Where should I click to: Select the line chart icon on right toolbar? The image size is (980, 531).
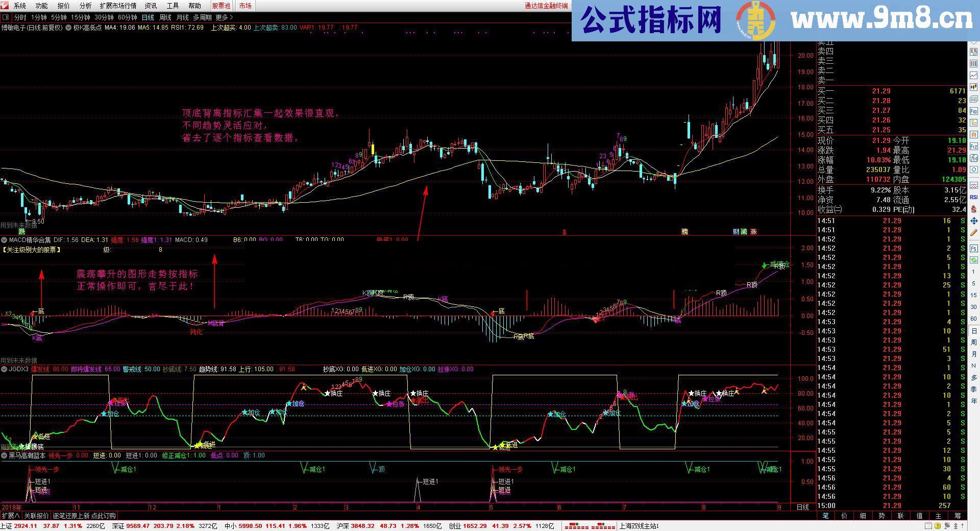974,76
